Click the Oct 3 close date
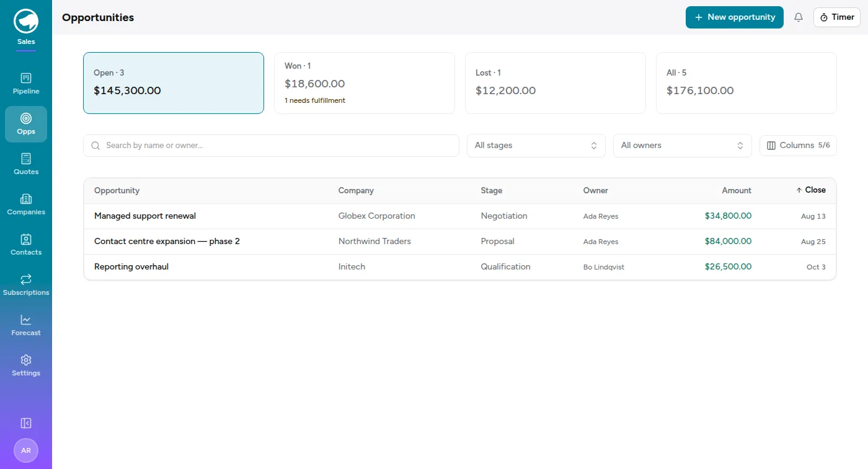Viewport: 868px width, 469px height. 816,268
